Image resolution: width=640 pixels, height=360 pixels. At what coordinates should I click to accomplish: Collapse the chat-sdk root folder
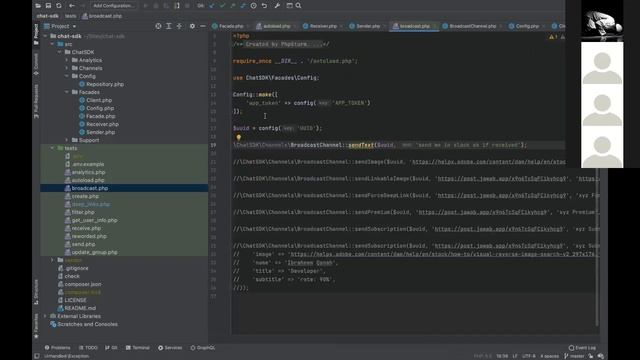pos(45,36)
